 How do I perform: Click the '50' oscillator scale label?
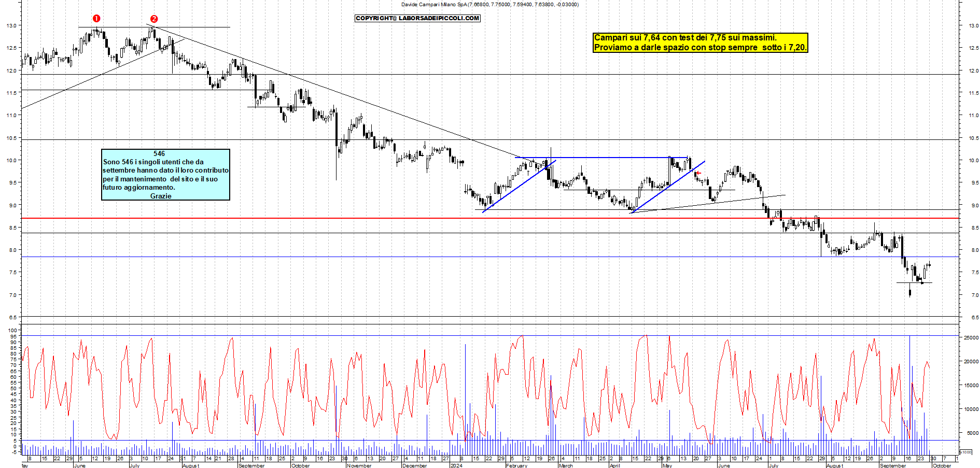click(x=14, y=388)
